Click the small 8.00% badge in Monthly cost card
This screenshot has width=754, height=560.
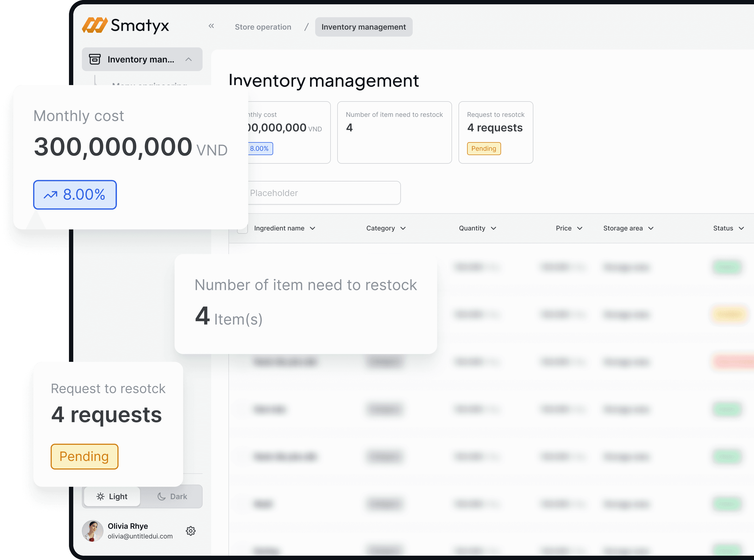pos(260,148)
